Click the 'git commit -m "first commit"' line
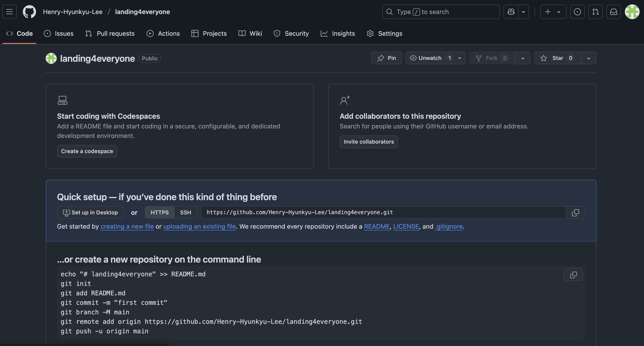644x346 pixels. pos(114,303)
